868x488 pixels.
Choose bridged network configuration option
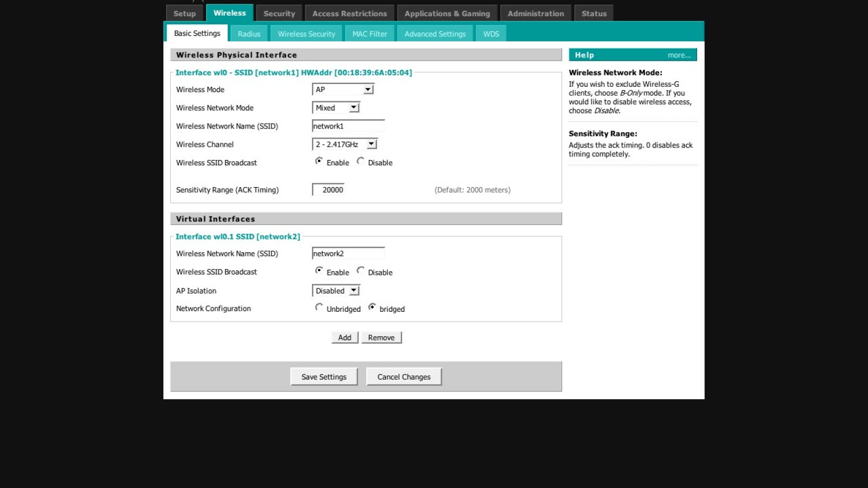pyautogui.click(x=372, y=307)
